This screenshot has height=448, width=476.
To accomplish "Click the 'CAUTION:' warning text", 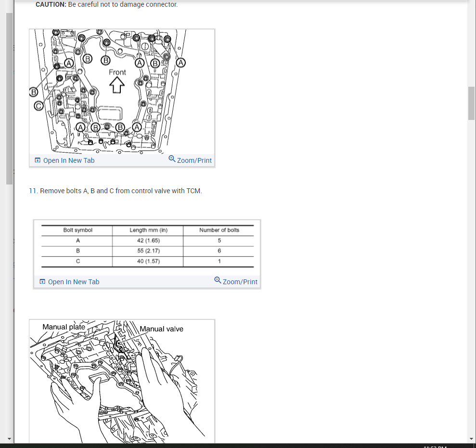I will pos(51,4).
